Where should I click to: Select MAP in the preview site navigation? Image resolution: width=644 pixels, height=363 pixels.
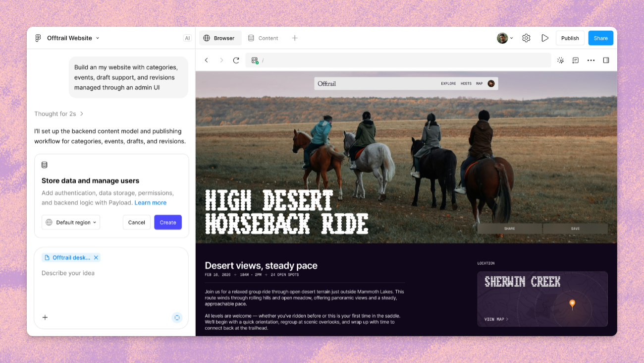point(480,84)
